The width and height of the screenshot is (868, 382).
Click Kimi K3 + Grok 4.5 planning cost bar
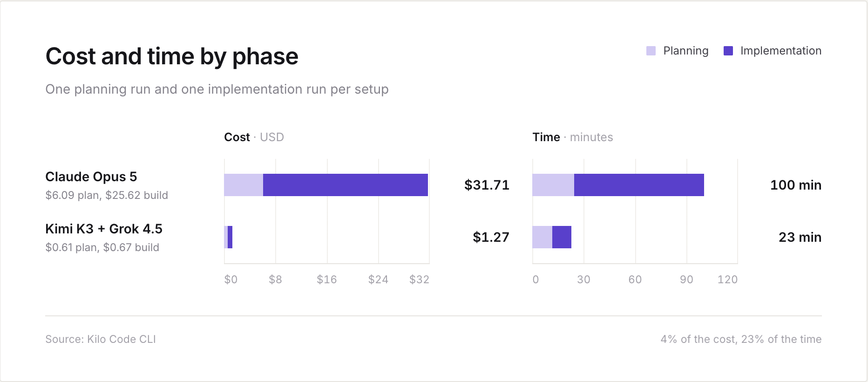pos(226,237)
